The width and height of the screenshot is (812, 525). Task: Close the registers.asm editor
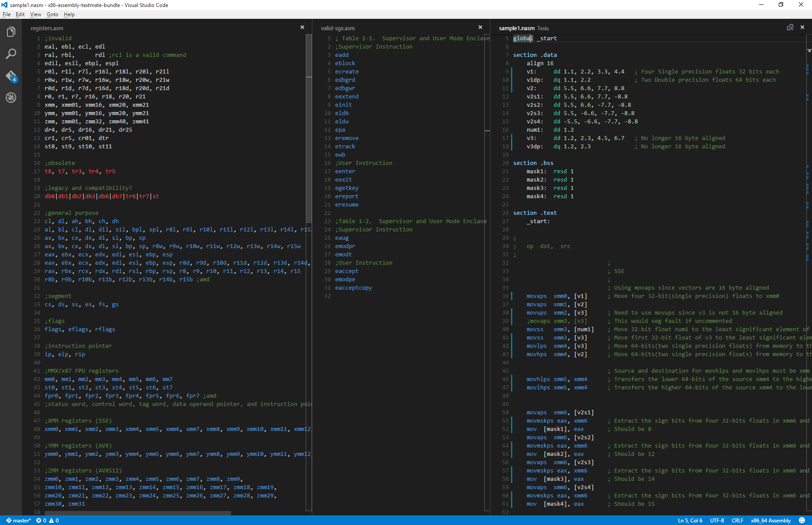[x=302, y=28]
